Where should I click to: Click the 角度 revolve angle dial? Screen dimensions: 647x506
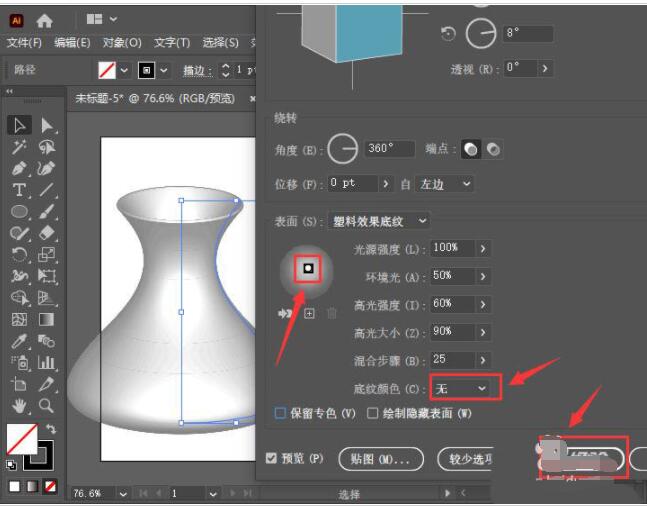342,149
